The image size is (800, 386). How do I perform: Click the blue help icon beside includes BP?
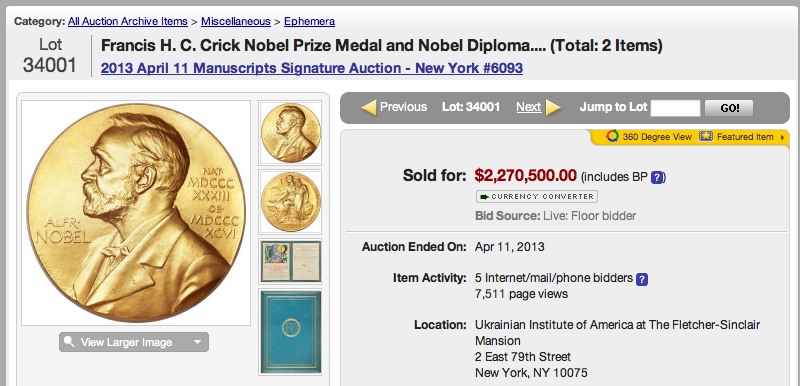(657, 177)
